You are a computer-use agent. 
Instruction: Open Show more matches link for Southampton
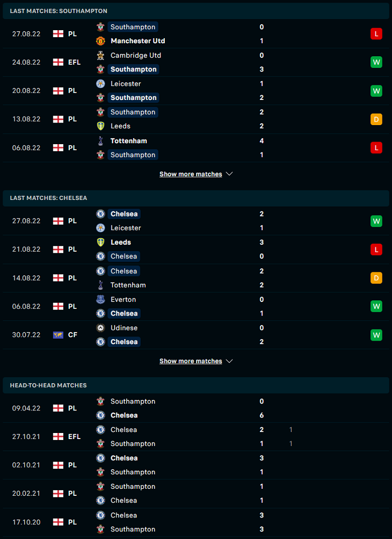point(191,174)
